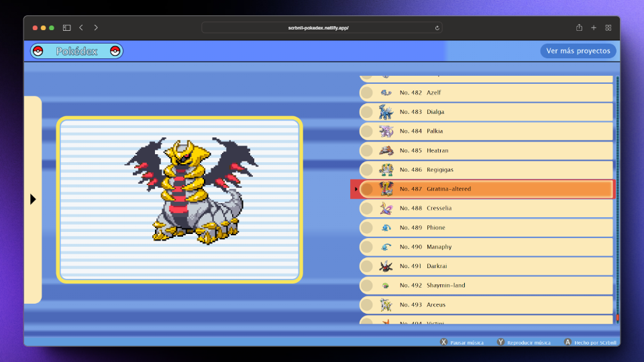Toggle the round marker on the Cresselia row
The height and width of the screenshot is (362, 644).
point(367,208)
